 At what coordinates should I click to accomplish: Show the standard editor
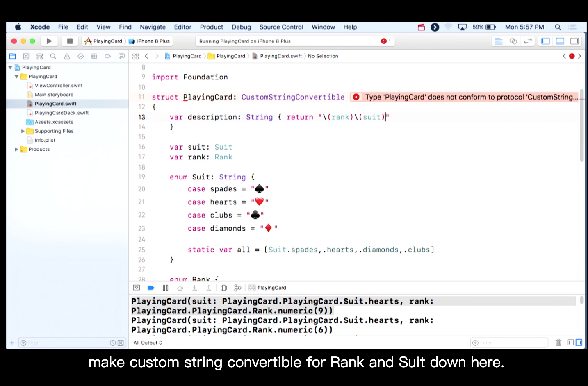[499, 41]
